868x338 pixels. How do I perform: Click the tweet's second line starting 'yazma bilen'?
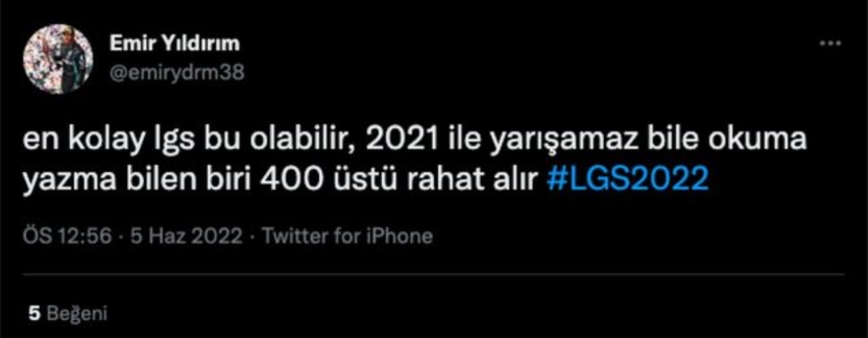point(367,179)
